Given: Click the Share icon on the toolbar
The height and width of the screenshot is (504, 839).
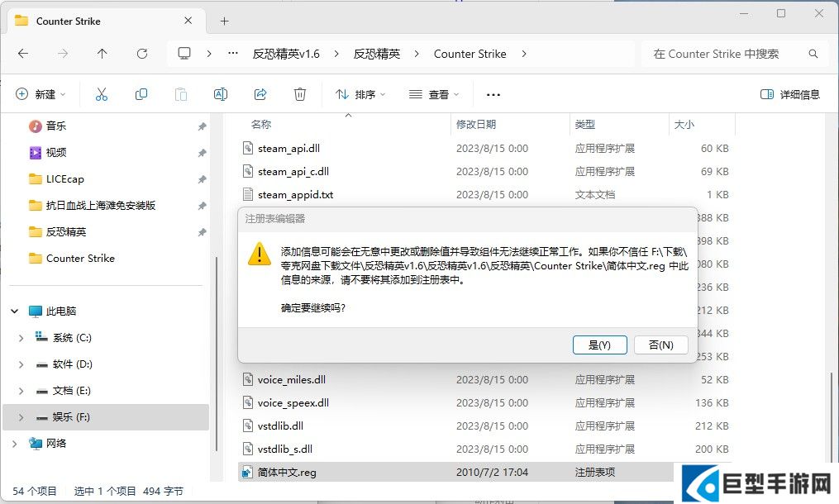Looking at the screenshot, I should coord(260,94).
